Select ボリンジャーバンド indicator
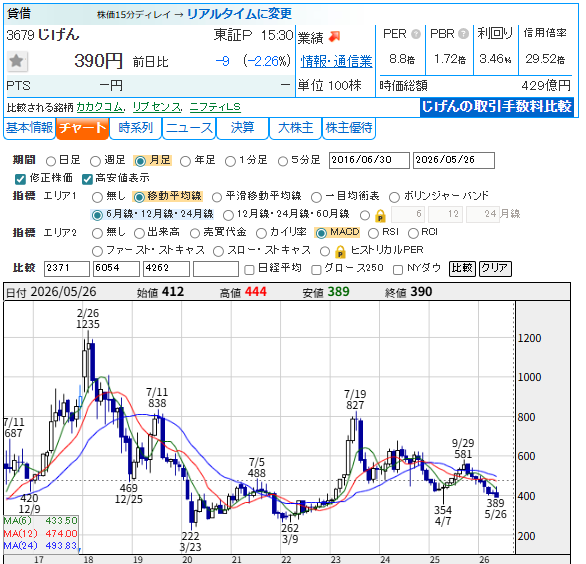Viewport: 586px width, 564px height. tap(394, 197)
